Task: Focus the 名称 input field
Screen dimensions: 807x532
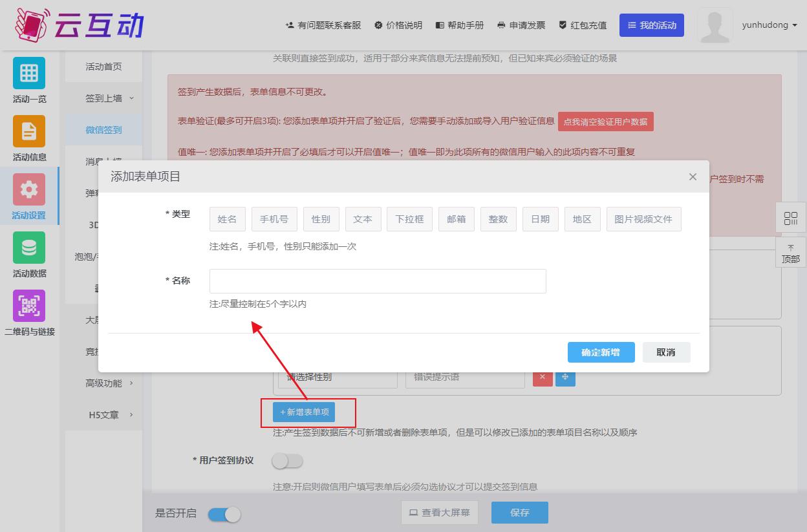Action: pos(378,281)
